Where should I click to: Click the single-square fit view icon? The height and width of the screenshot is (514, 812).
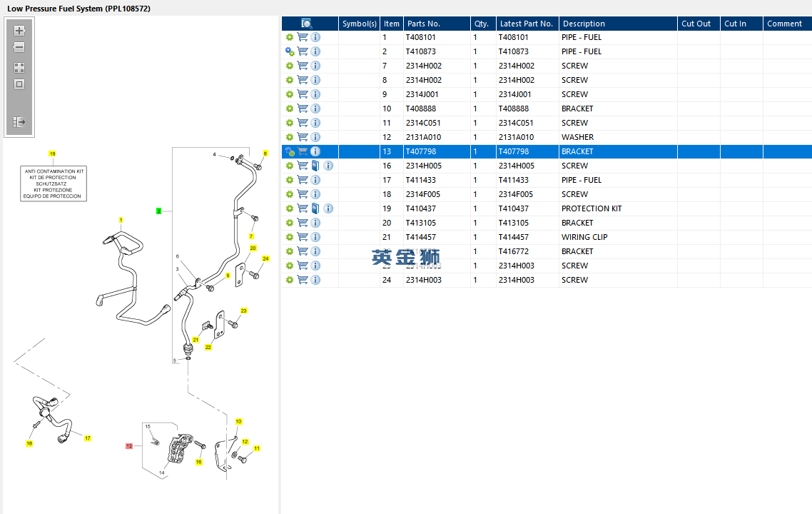coord(19,84)
